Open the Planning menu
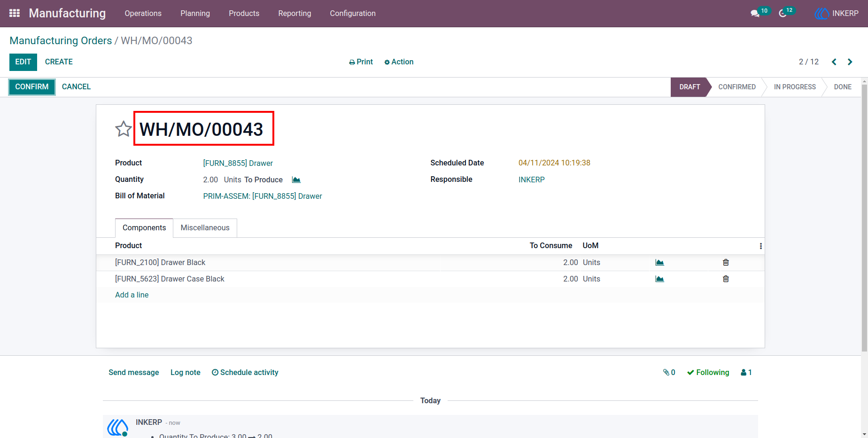The image size is (868, 438). coord(195,13)
